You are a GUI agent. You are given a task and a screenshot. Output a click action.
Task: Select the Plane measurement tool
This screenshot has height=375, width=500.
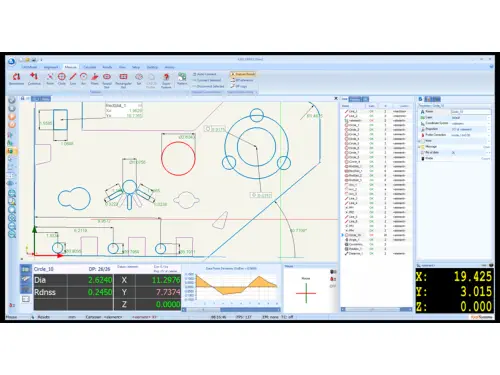pos(95,78)
